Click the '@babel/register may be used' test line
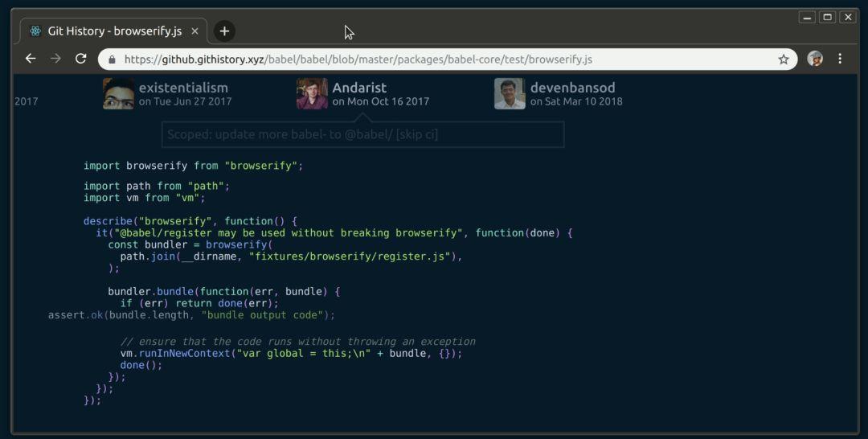Image resolution: width=868 pixels, height=439 pixels. tap(334, 232)
